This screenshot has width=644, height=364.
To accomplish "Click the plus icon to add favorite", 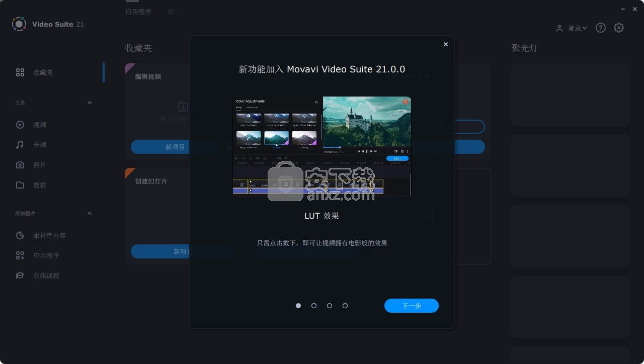I will tap(433, 216).
